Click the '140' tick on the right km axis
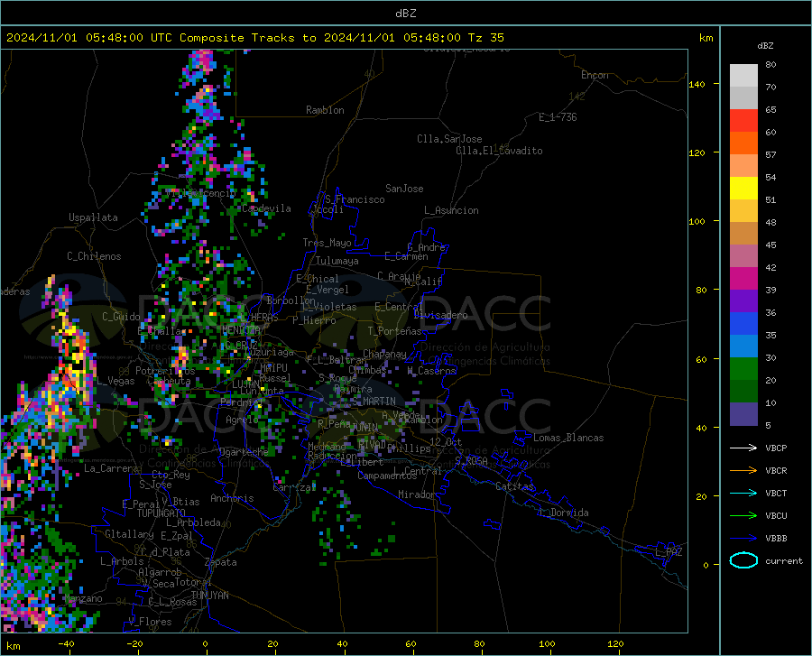Image resolution: width=812 pixels, height=656 pixels. (697, 84)
